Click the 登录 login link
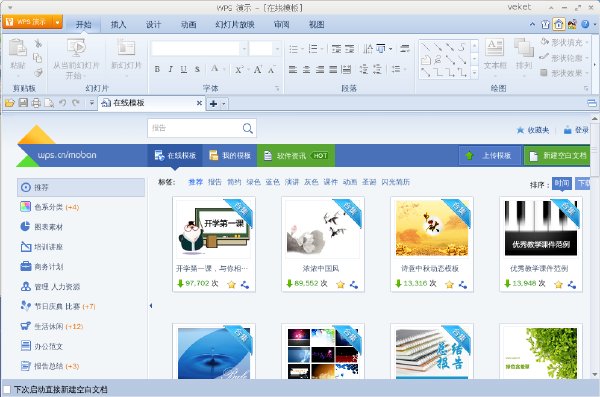 click(x=576, y=130)
